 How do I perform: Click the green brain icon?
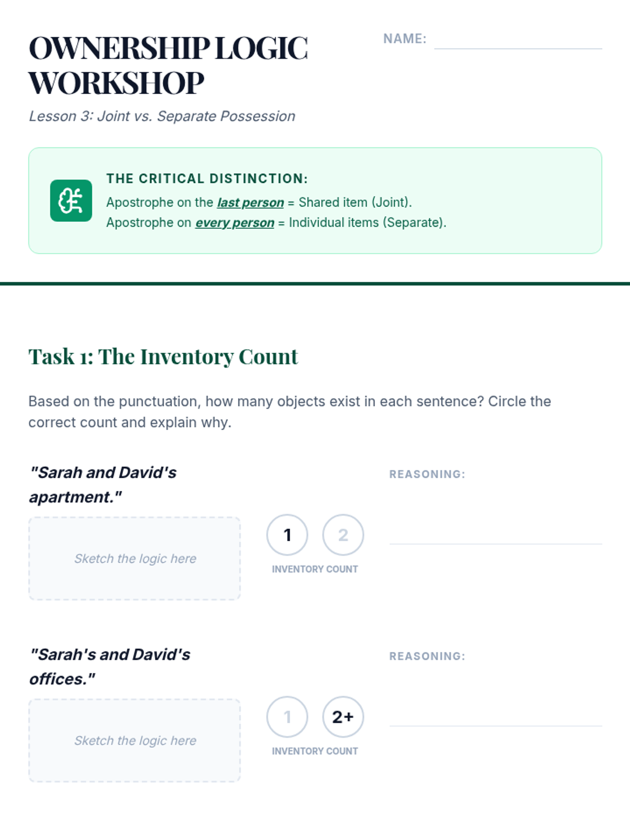71,201
